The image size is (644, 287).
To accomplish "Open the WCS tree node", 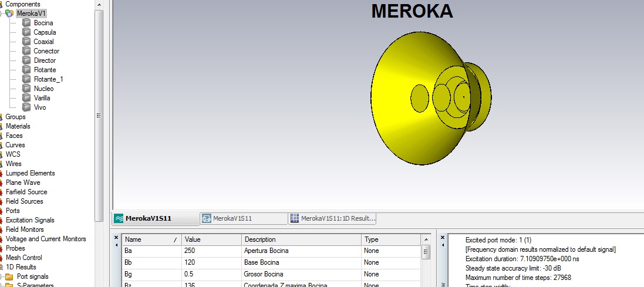I will pos(13,154).
